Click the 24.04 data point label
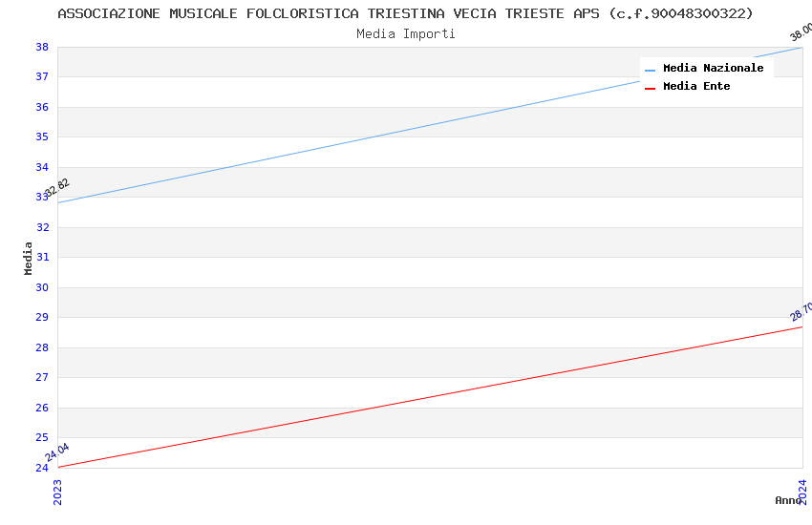This screenshot has width=812, height=525. [57, 452]
